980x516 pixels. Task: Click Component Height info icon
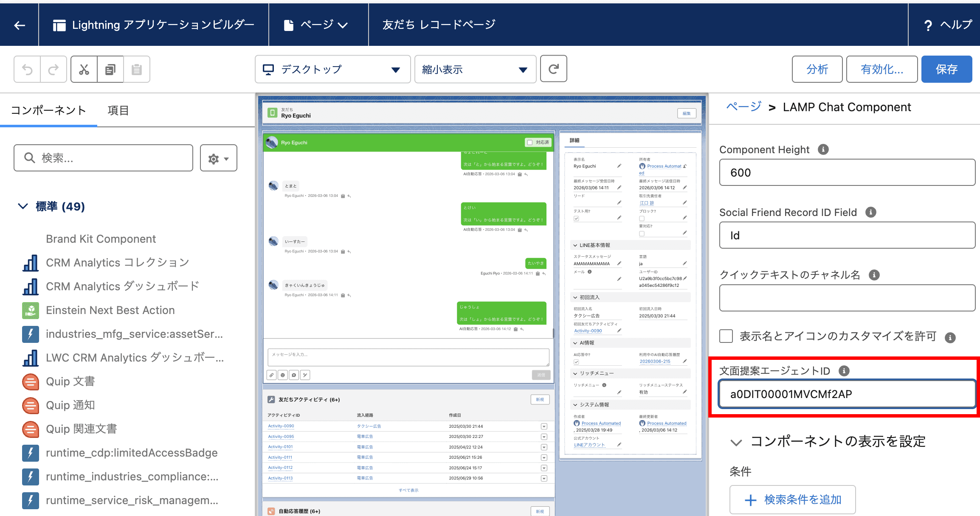pyautogui.click(x=823, y=149)
